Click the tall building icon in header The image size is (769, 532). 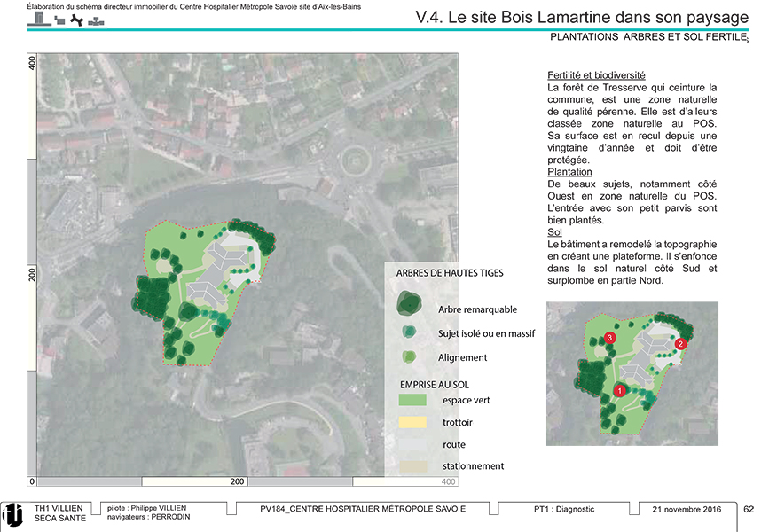(38, 20)
